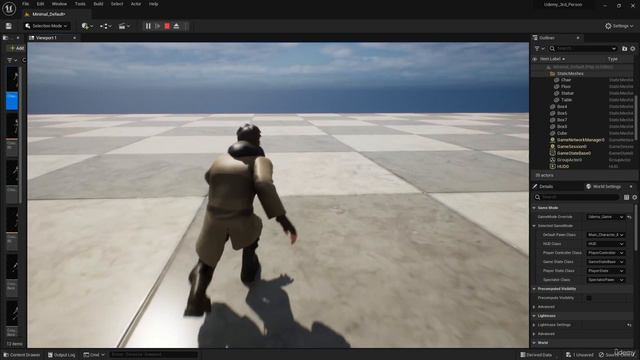This screenshot has width=640, height=360.
Task: Eject from the player controller
Action: (176, 26)
